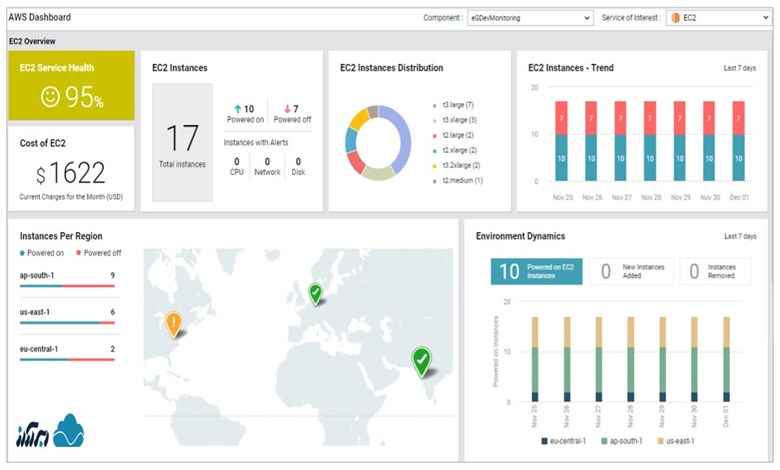This screenshot has width=780, height=470.
Task: Click the smiley face health icon
Action: pos(50,96)
